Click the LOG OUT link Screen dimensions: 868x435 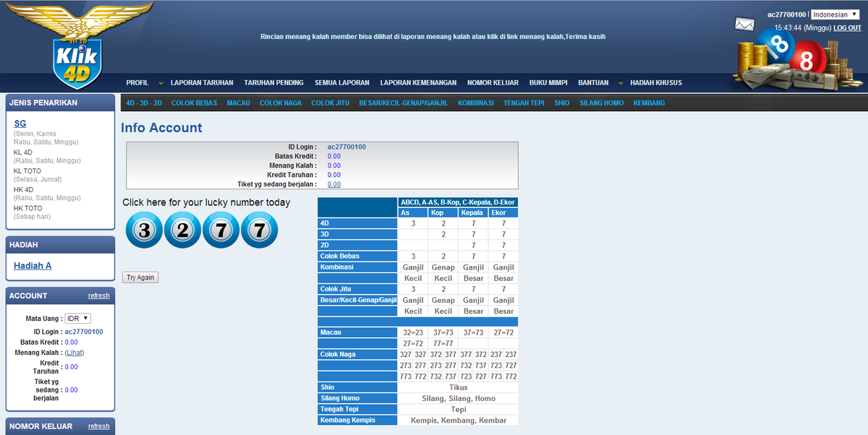click(847, 28)
